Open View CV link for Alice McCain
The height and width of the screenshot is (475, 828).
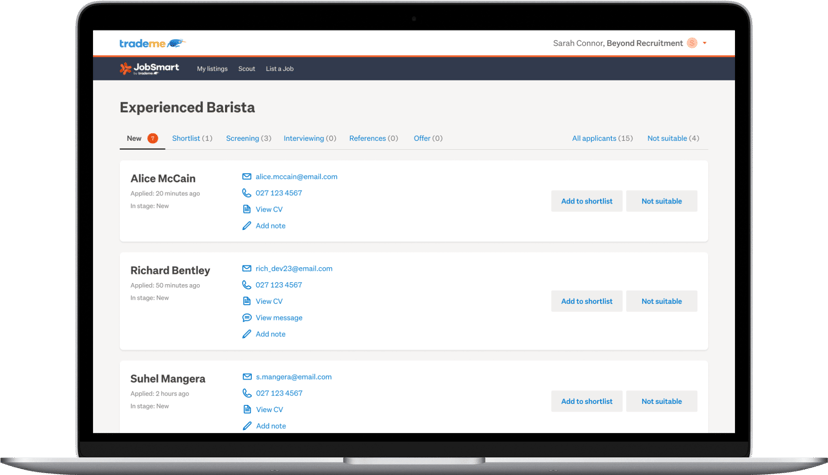[x=269, y=209]
